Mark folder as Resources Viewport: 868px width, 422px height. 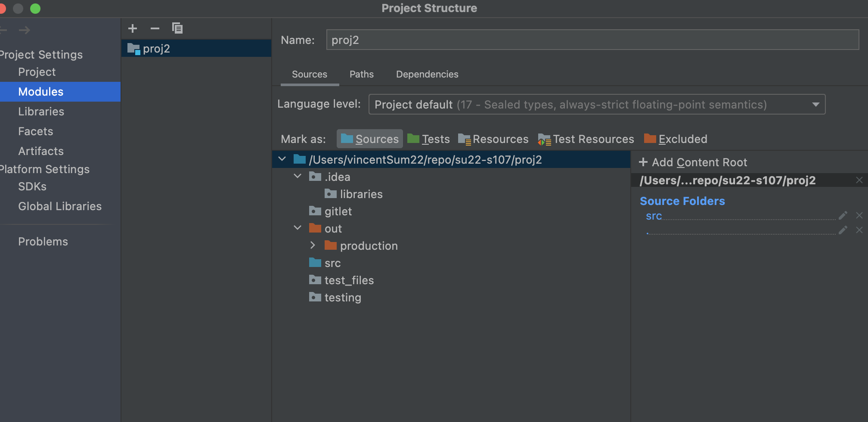click(493, 139)
